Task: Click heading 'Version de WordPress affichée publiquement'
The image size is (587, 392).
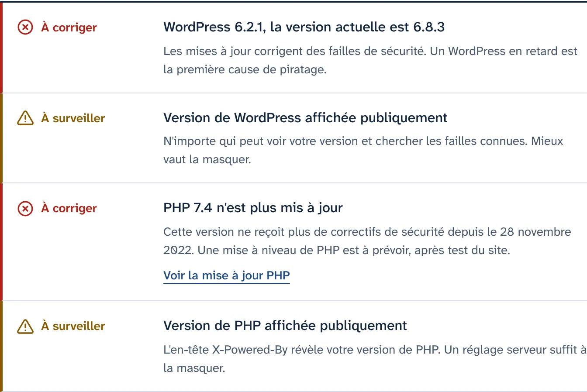Action: coord(305,118)
